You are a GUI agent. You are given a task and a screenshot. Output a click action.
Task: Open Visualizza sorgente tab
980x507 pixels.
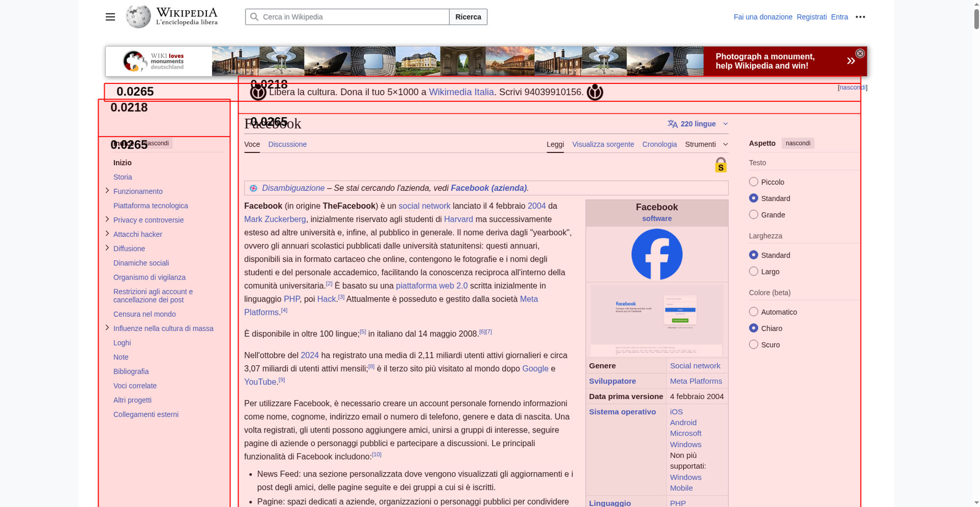603,144
